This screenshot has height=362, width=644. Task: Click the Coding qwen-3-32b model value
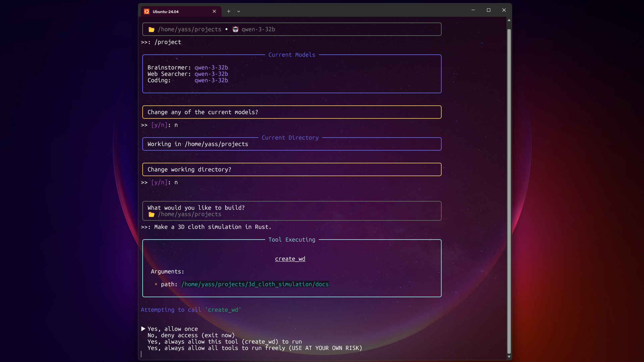[211, 80]
